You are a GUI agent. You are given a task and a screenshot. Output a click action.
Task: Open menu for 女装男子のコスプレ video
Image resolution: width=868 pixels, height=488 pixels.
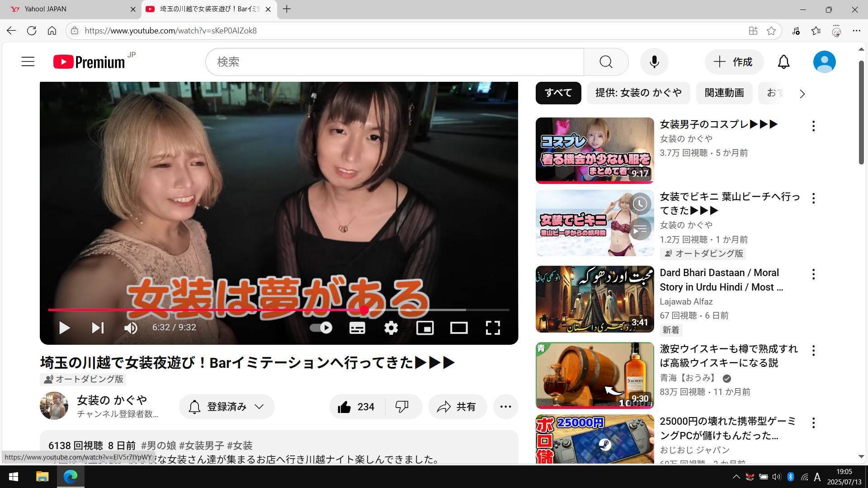(813, 126)
